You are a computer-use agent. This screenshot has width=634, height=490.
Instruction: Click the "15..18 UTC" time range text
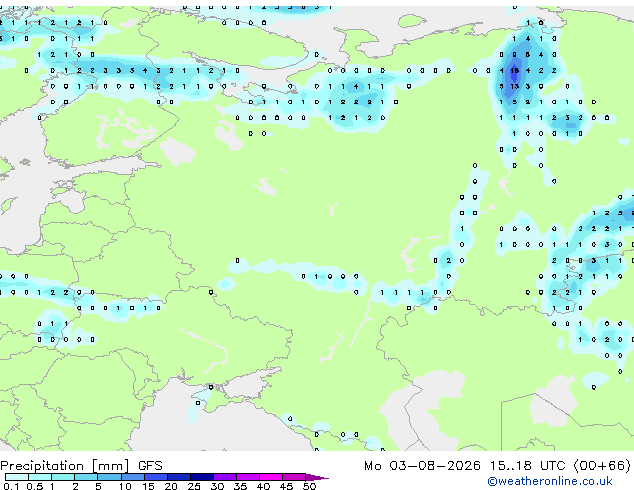pos(527,466)
